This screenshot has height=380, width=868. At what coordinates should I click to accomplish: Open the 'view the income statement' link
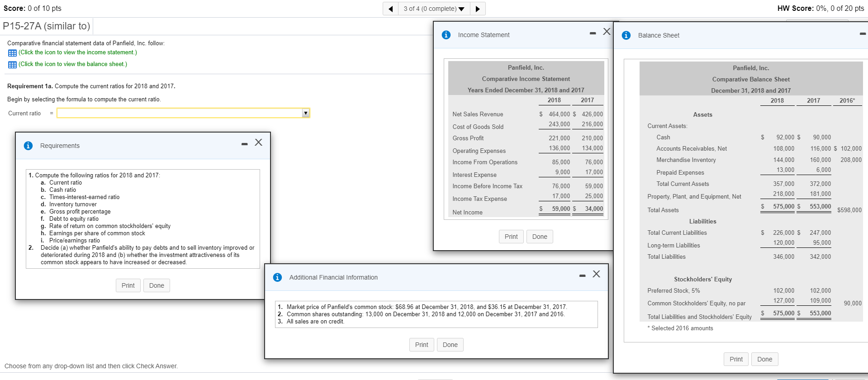pos(77,52)
